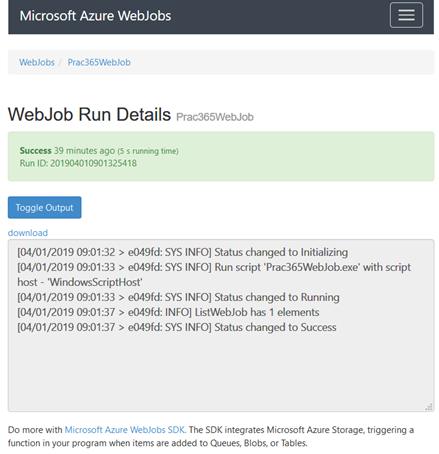Click the resize grip of output box
Image resolution: width=439 pixels, height=454 pixels.
pos(429,407)
